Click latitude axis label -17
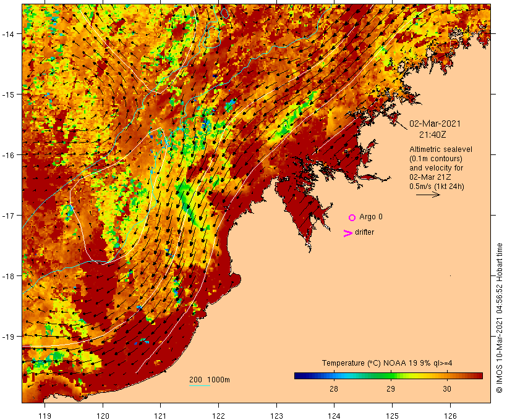Screen dimensions: 507x420 pos(7,215)
